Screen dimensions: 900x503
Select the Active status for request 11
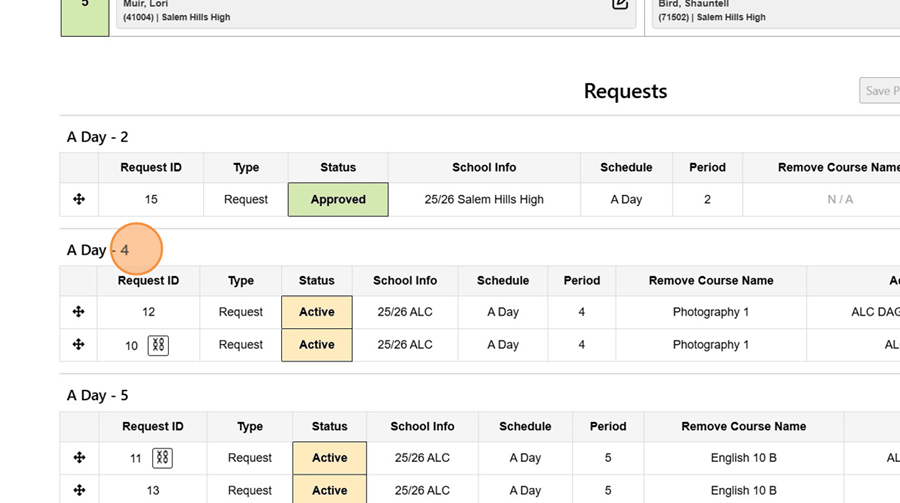329,458
